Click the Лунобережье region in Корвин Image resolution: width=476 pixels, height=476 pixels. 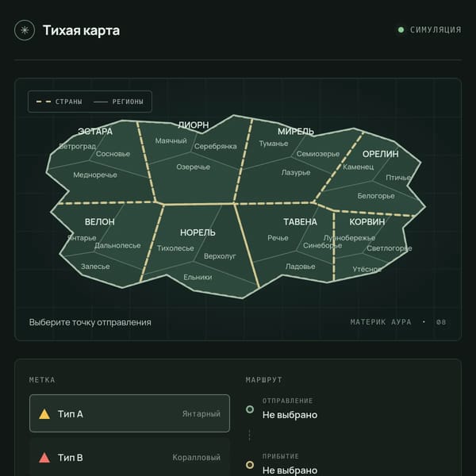click(349, 238)
